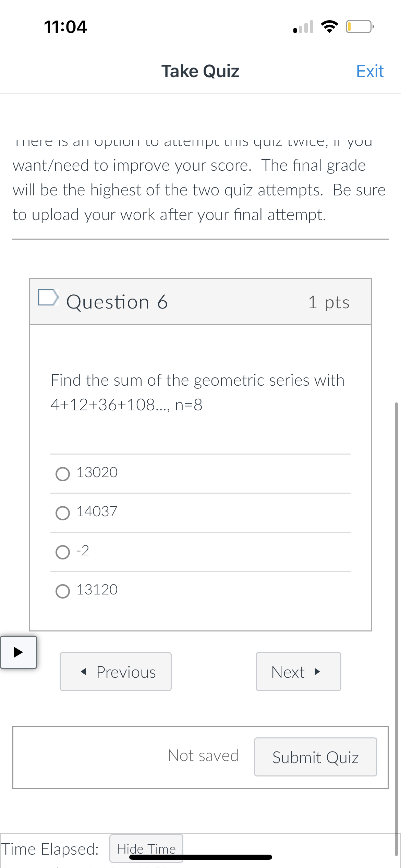The width and height of the screenshot is (401, 868).
Task: Tap the Wi-Fi icon in the status bar
Action: (329, 27)
